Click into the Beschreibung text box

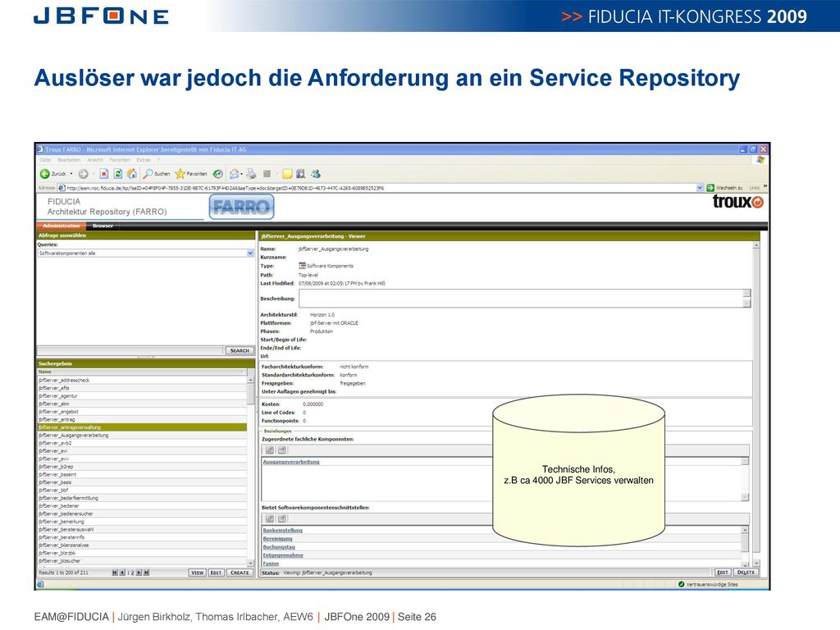(x=524, y=299)
